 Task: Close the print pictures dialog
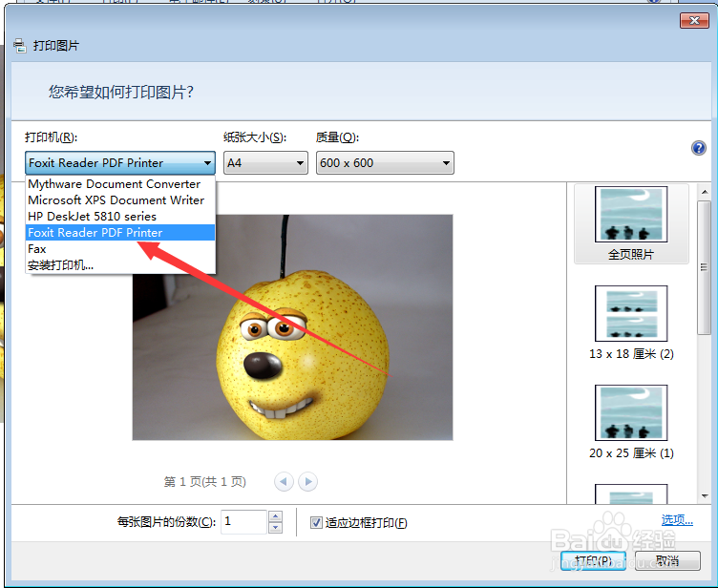click(694, 21)
